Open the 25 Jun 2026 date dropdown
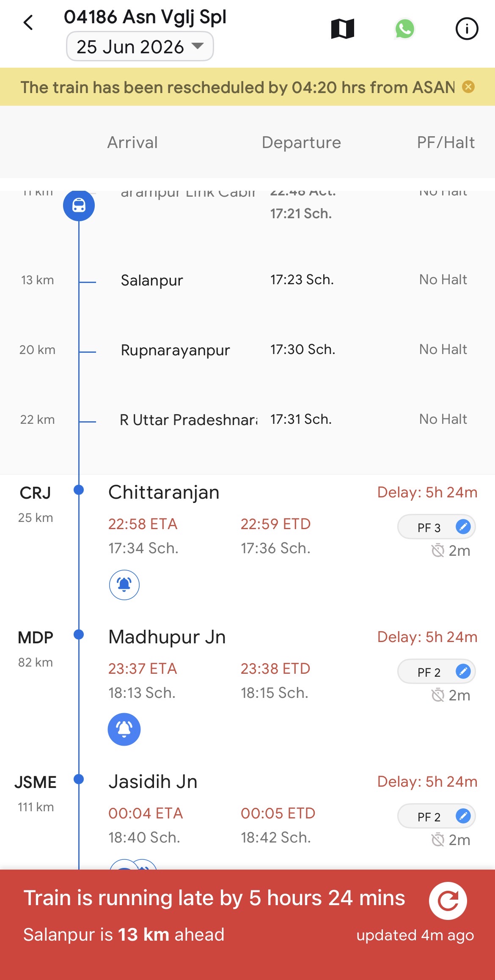The height and width of the screenshot is (980, 495). [140, 47]
